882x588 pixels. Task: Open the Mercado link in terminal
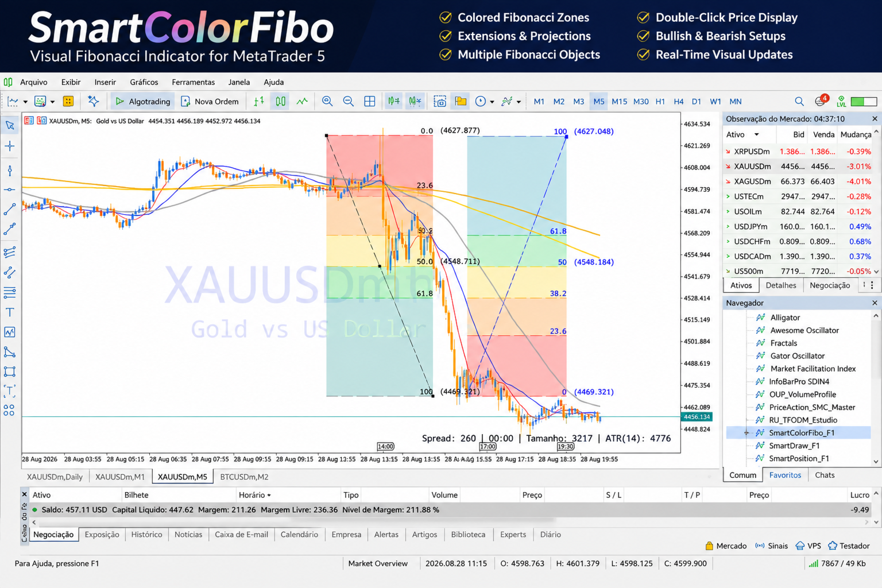[x=726, y=546]
